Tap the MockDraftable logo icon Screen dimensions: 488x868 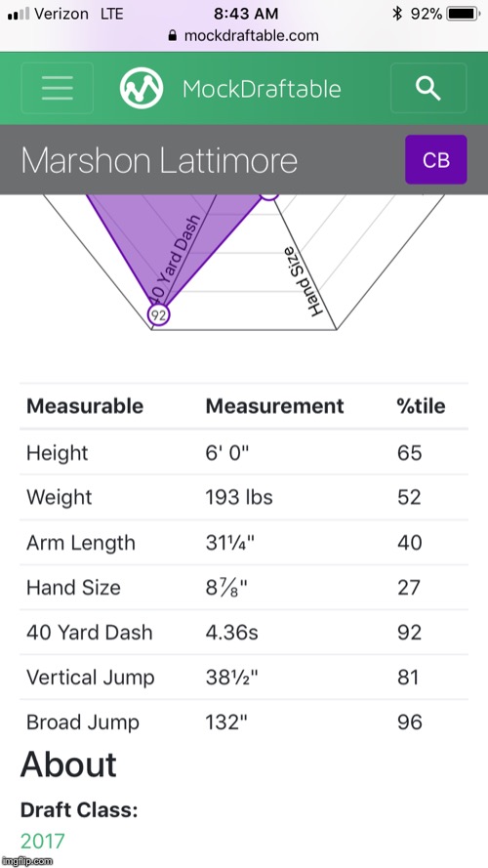point(142,88)
